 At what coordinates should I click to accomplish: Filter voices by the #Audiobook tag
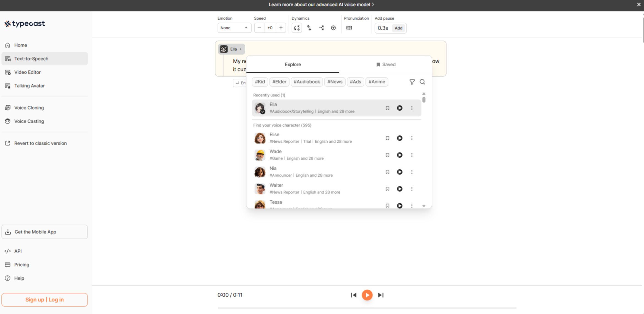[x=306, y=82]
